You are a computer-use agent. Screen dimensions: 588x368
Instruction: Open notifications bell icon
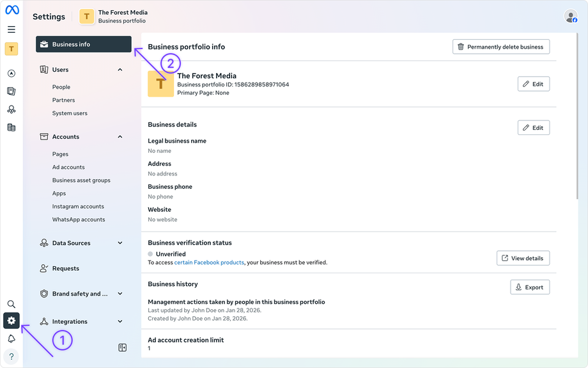click(12, 339)
